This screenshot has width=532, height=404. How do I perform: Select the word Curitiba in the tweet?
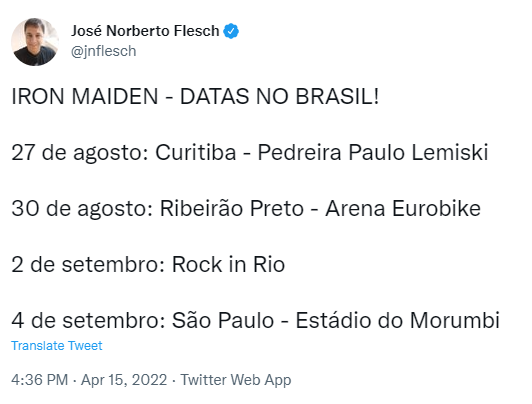[x=195, y=152]
